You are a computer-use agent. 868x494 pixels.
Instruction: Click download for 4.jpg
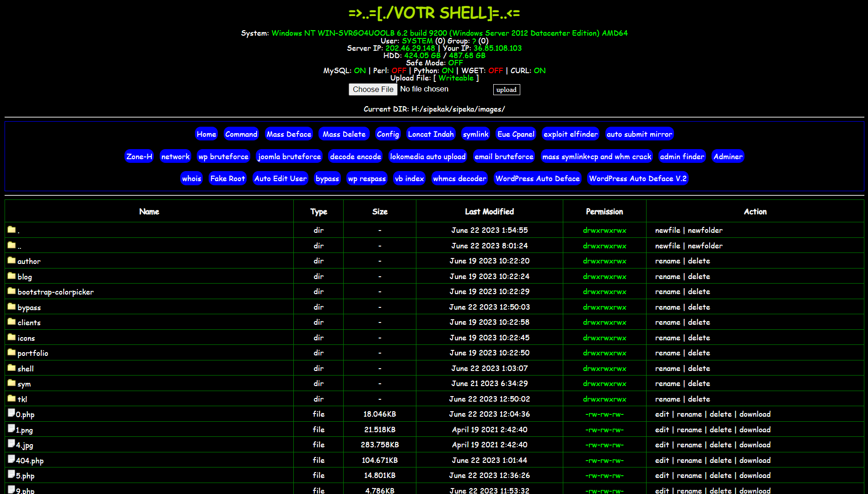pos(755,445)
